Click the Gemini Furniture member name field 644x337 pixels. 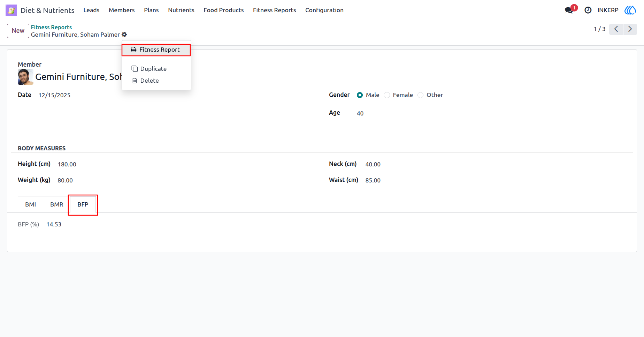pos(78,77)
